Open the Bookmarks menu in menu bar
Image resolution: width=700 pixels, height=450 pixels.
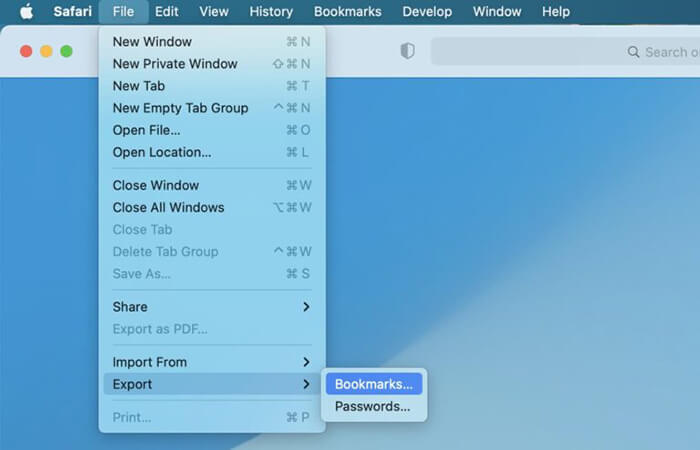click(x=347, y=11)
